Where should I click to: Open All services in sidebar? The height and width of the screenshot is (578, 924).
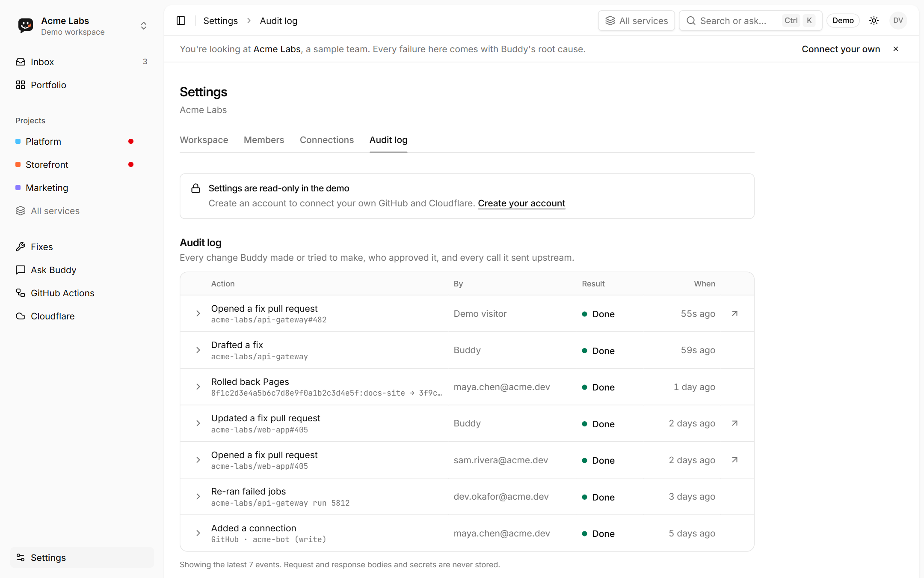[82, 211]
